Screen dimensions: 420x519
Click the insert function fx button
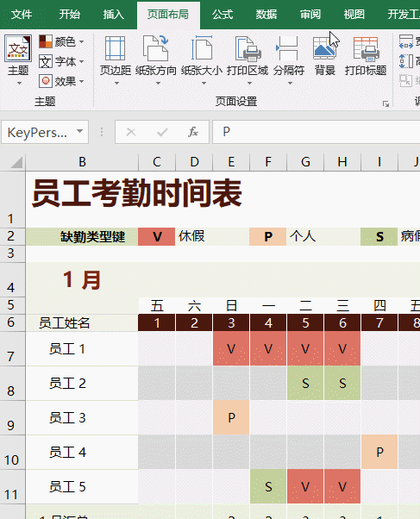[193, 132]
